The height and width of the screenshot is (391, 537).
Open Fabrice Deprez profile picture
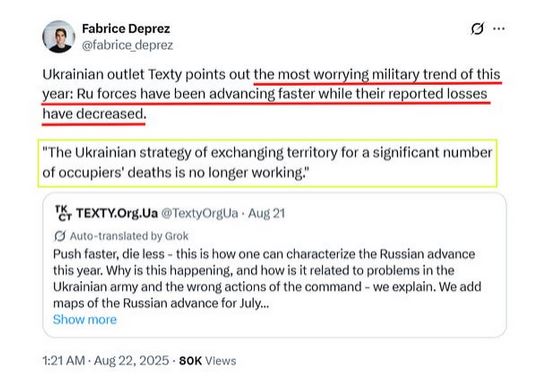click(59, 37)
